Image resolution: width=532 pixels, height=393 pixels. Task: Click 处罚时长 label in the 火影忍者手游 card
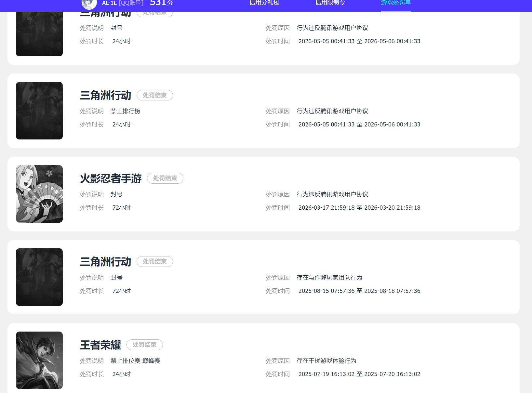(92, 208)
